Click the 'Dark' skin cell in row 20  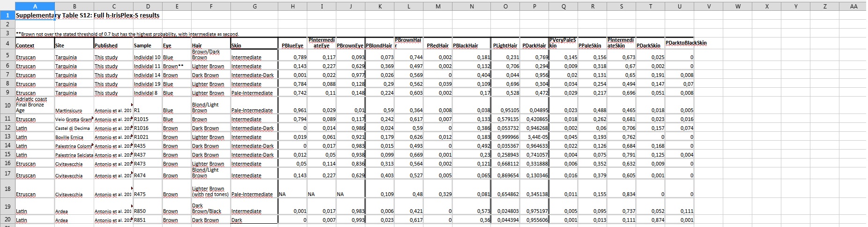point(254,219)
